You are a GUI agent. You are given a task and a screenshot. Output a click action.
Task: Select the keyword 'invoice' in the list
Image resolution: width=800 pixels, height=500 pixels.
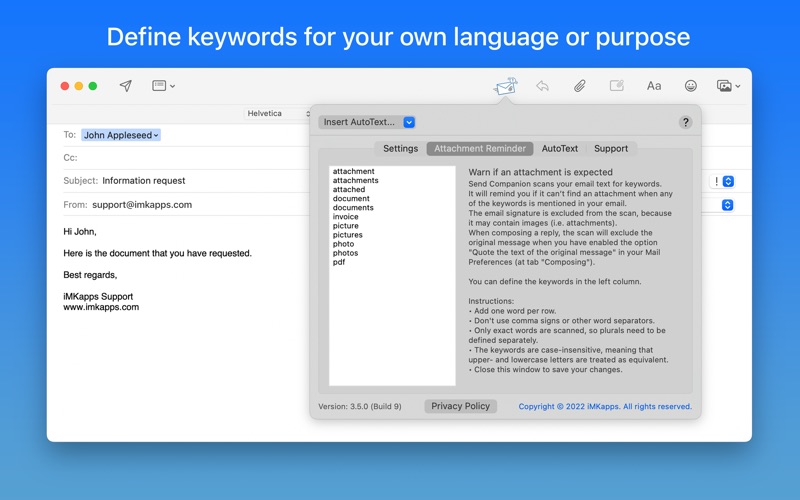(x=345, y=217)
